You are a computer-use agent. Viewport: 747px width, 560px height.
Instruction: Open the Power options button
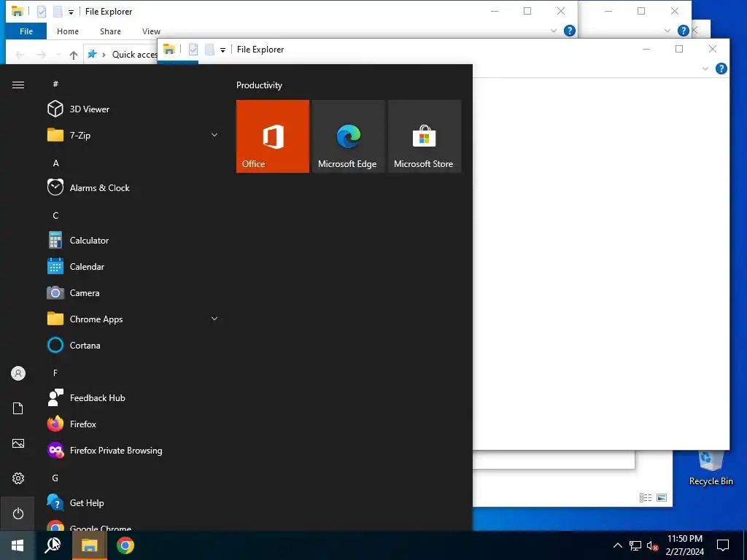(18, 513)
